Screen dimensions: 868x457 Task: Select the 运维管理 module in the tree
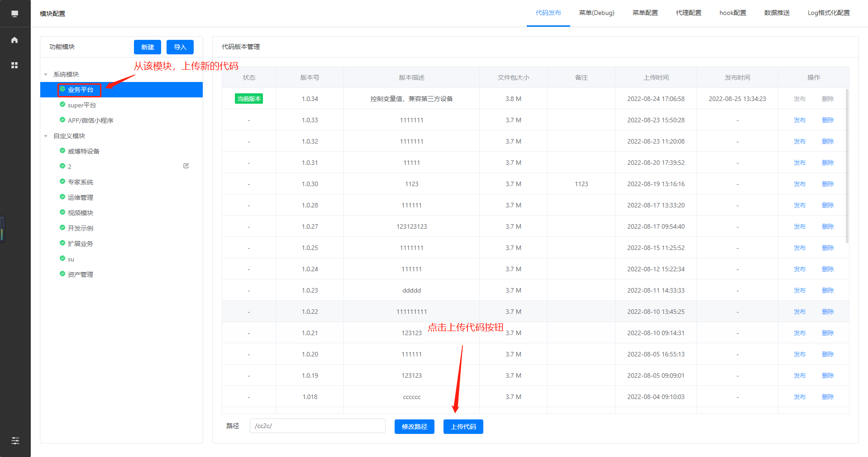click(80, 197)
